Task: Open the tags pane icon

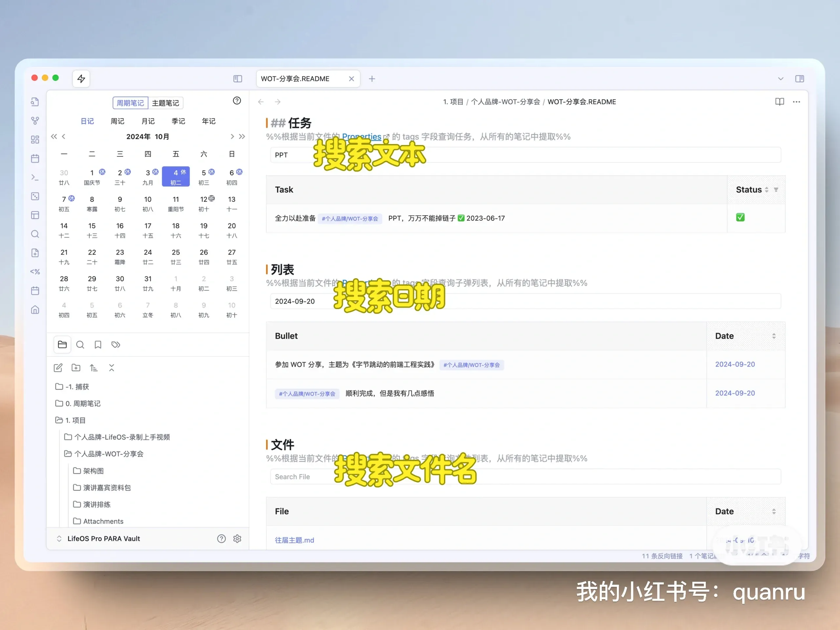Action: point(116,345)
